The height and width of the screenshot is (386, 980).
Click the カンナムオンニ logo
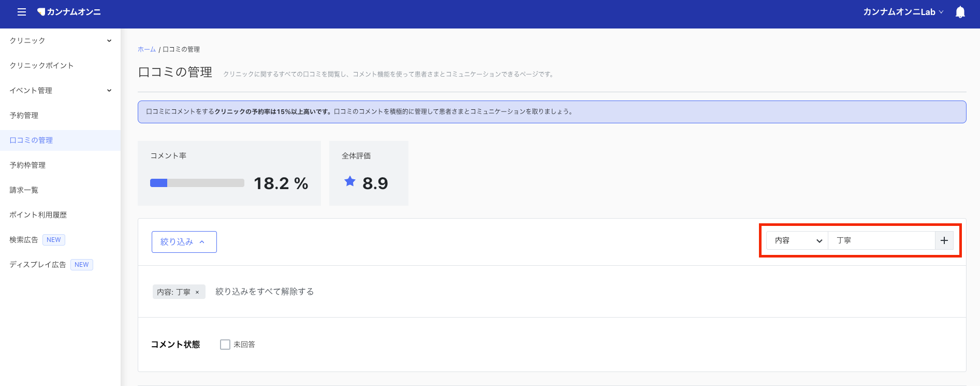(69, 12)
